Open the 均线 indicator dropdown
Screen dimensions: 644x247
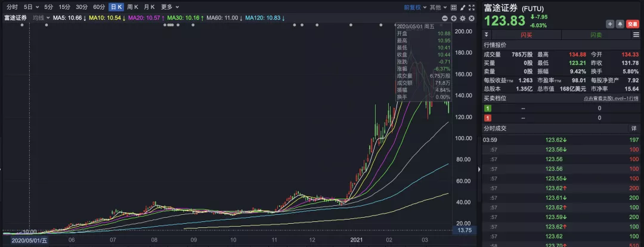(x=42, y=18)
